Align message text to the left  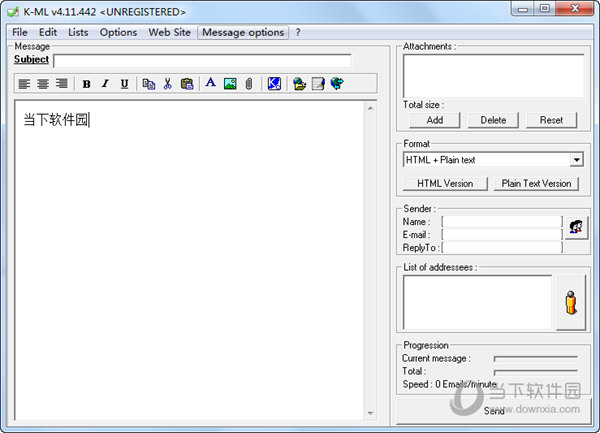coord(24,83)
